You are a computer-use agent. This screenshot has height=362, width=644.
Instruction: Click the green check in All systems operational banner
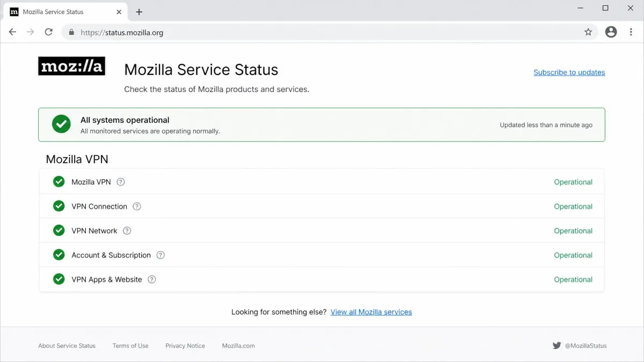coord(61,124)
